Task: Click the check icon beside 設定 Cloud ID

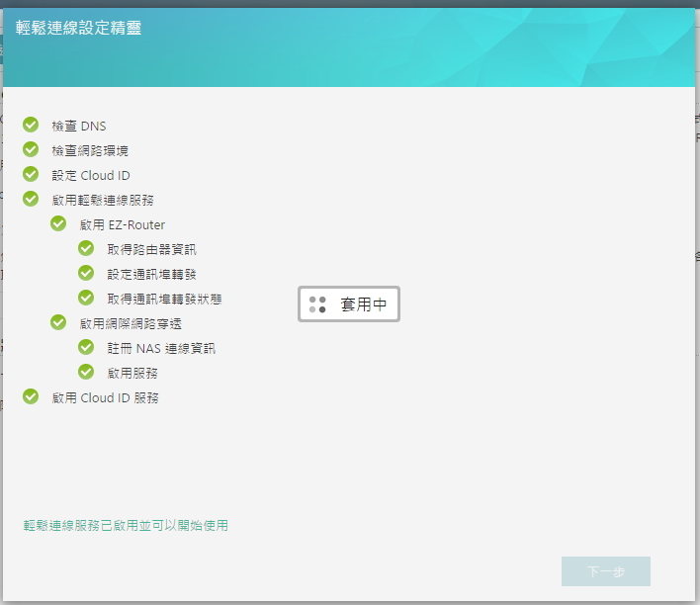Action: (31, 174)
